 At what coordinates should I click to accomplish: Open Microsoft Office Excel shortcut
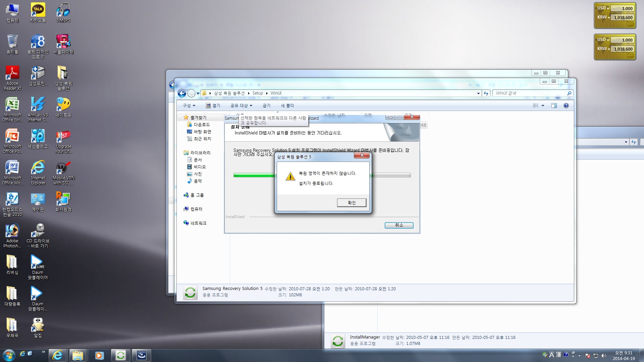click(x=12, y=110)
